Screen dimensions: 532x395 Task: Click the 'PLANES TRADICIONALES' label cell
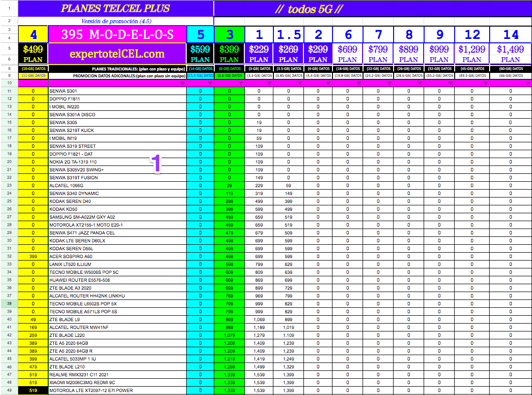pos(117,69)
